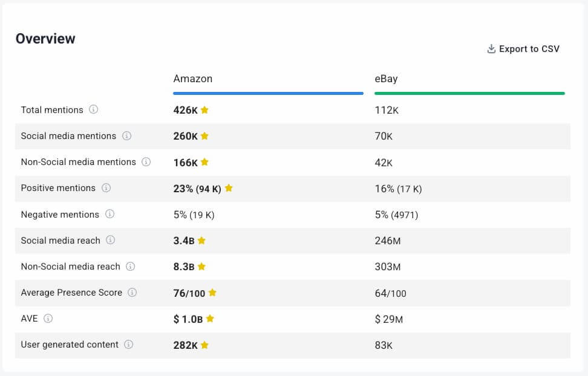Open info icon for Non-Social media mentions
588x376 pixels.
[x=146, y=162]
